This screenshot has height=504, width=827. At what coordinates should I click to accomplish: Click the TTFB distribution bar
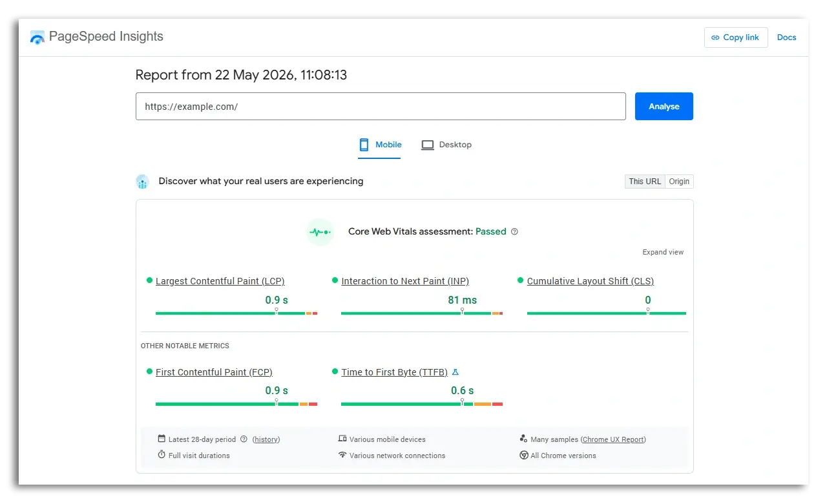tap(422, 404)
